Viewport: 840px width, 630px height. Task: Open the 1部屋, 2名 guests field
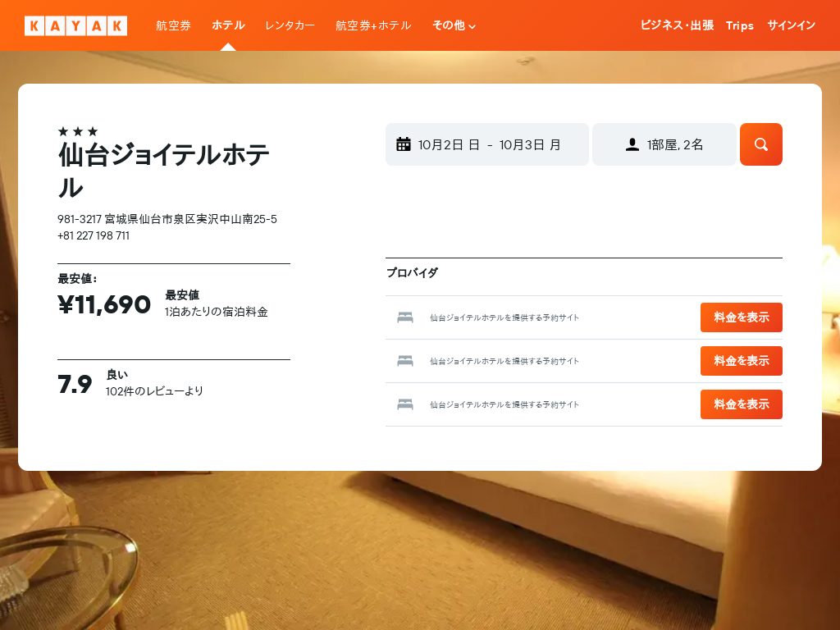tap(664, 144)
